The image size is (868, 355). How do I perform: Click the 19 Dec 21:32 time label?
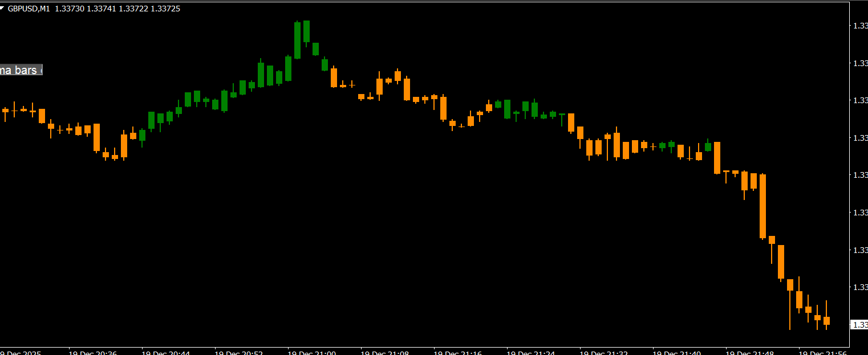click(x=604, y=353)
